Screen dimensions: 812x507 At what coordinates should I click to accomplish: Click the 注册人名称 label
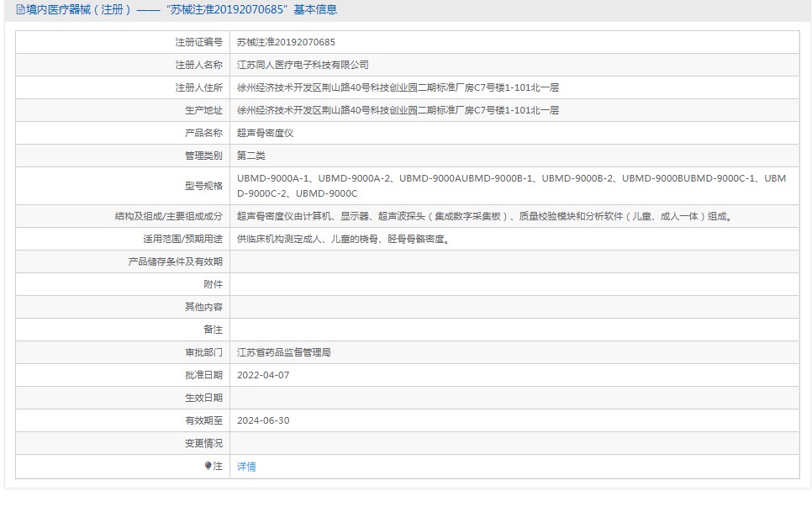[x=199, y=65]
